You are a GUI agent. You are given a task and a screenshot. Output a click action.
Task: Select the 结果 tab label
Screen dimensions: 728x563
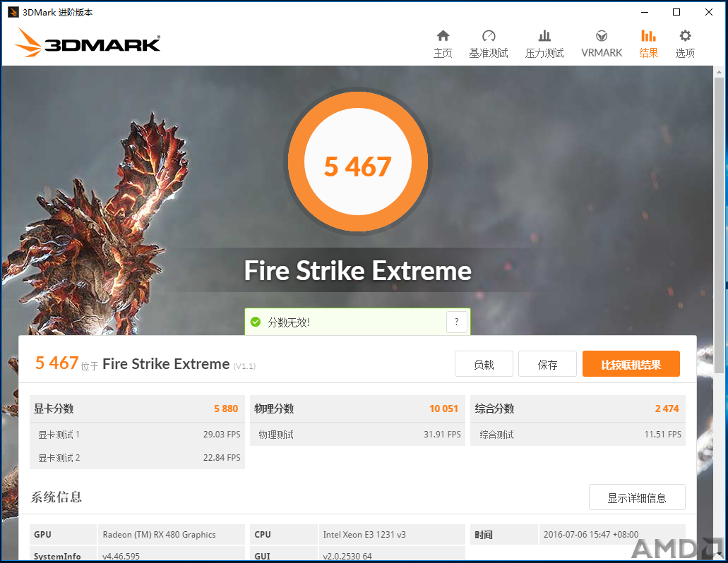click(x=648, y=54)
